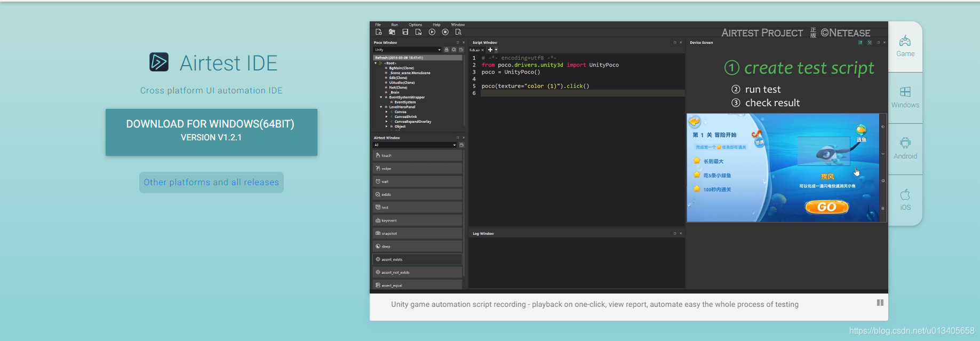Open the Help menu

(x=437, y=25)
